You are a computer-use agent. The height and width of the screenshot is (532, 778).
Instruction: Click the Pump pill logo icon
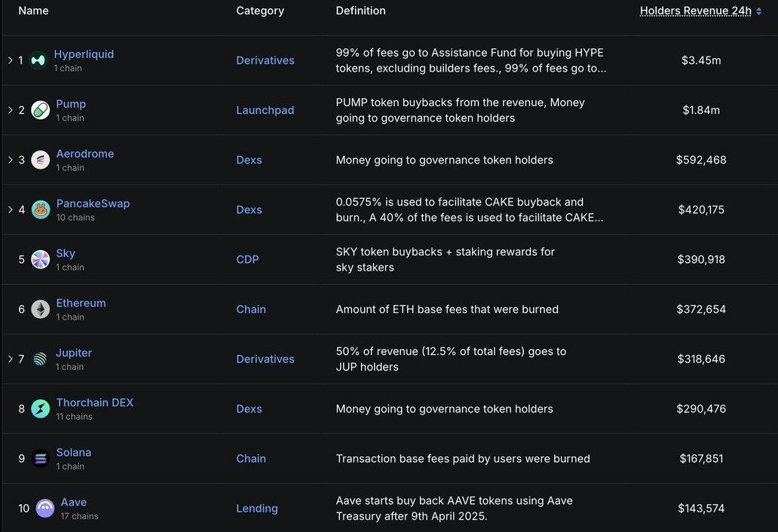coord(41,110)
